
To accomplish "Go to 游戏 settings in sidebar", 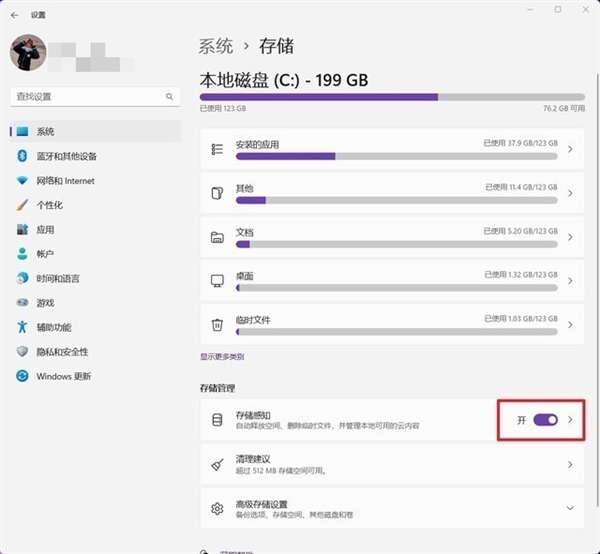I will (45, 303).
